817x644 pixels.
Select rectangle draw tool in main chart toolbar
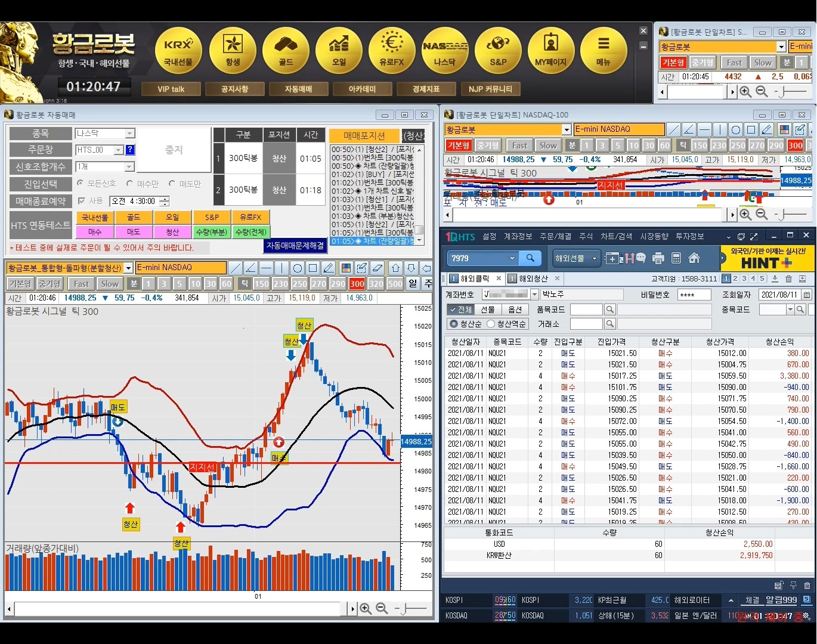(x=313, y=268)
